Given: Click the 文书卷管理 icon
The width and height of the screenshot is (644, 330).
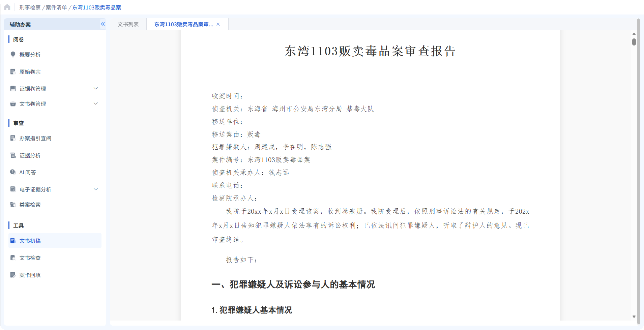Looking at the screenshot, I should (x=13, y=104).
